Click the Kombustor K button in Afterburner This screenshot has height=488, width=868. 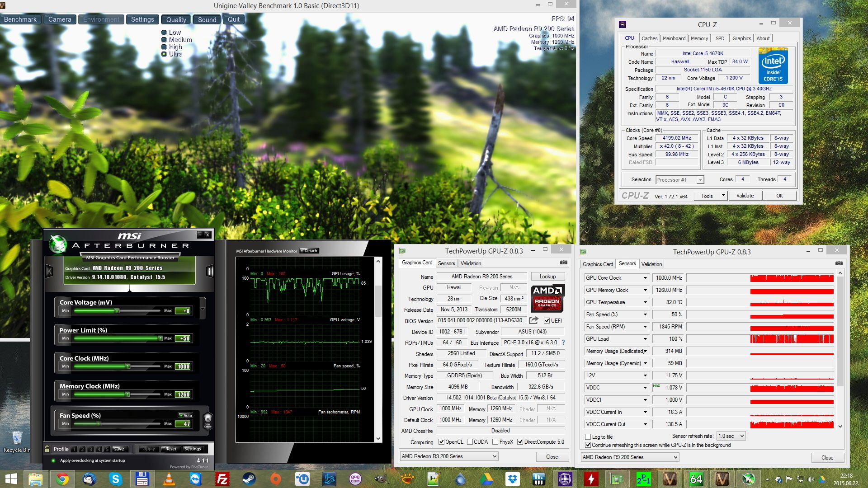[x=49, y=271]
